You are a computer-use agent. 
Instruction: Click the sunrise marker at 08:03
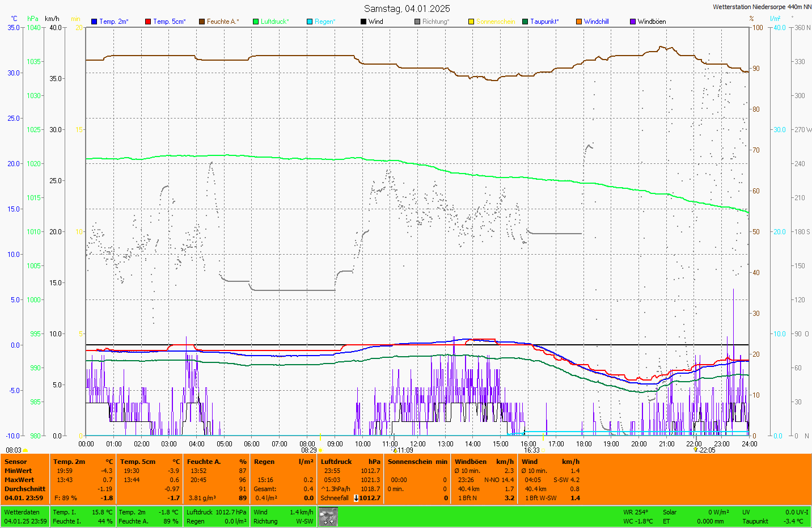coord(25,450)
